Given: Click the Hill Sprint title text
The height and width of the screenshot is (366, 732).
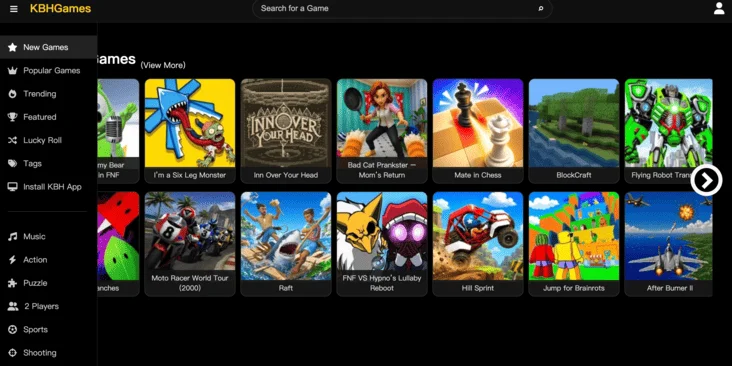Looking at the screenshot, I should coord(478,289).
